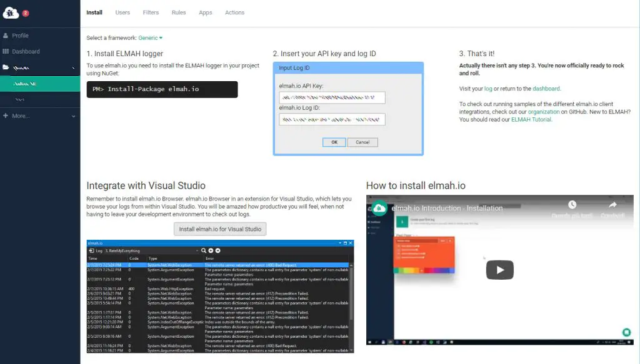Open the Filters tab
Image resolution: width=640 pixels, height=364 pixels.
coord(151,12)
